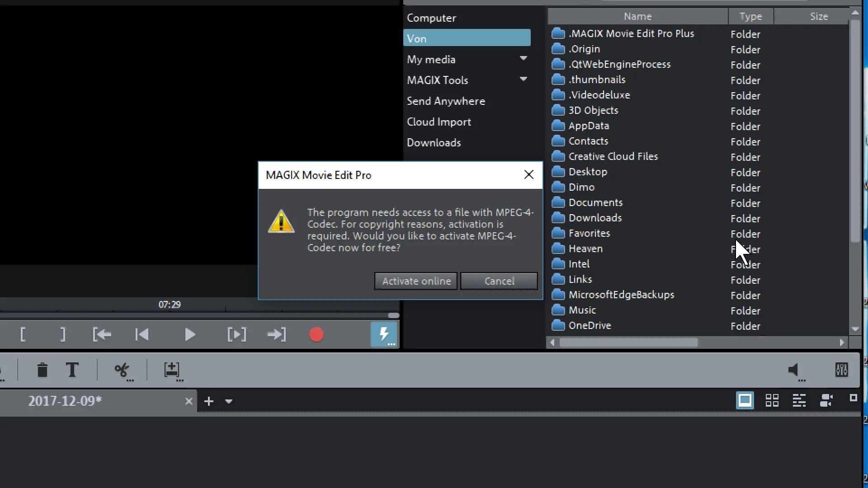The height and width of the screenshot is (488, 868).
Task: Expand the MAGIX Tools dropdown arrow
Action: (x=524, y=79)
